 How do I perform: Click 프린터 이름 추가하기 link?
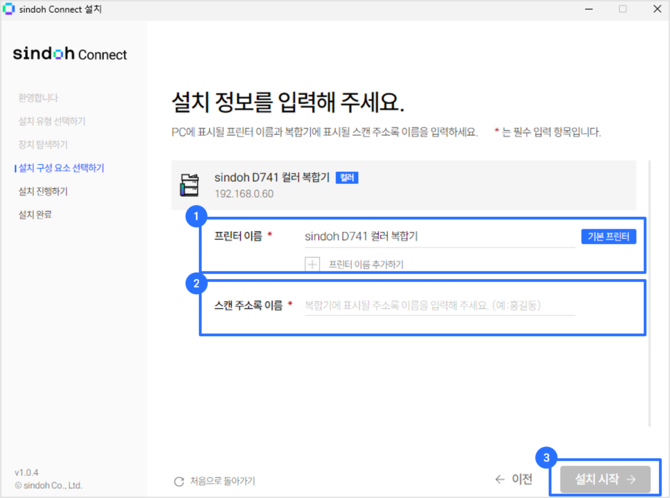point(366,265)
